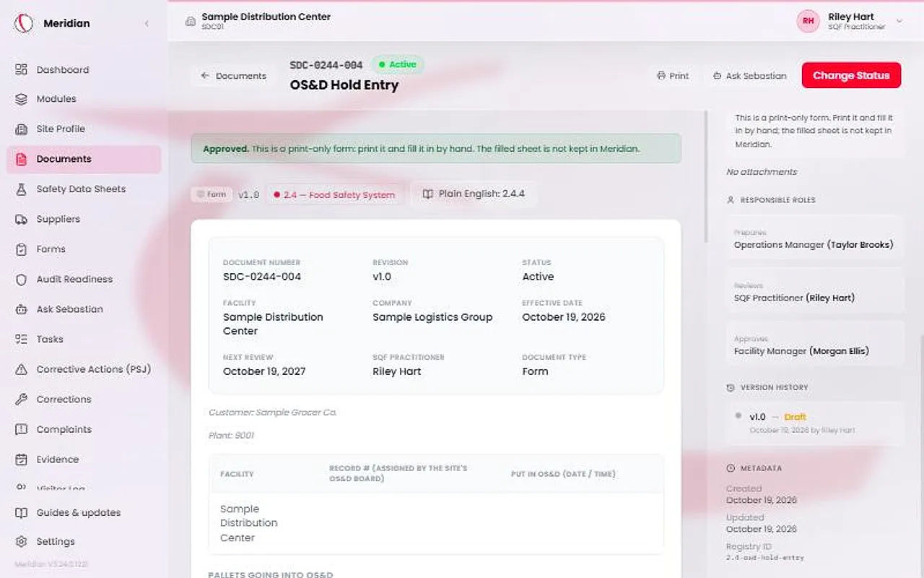The width and height of the screenshot is (924, 578).
Task: Collapse the sidebar with the chevron
Action: [147, 23]
